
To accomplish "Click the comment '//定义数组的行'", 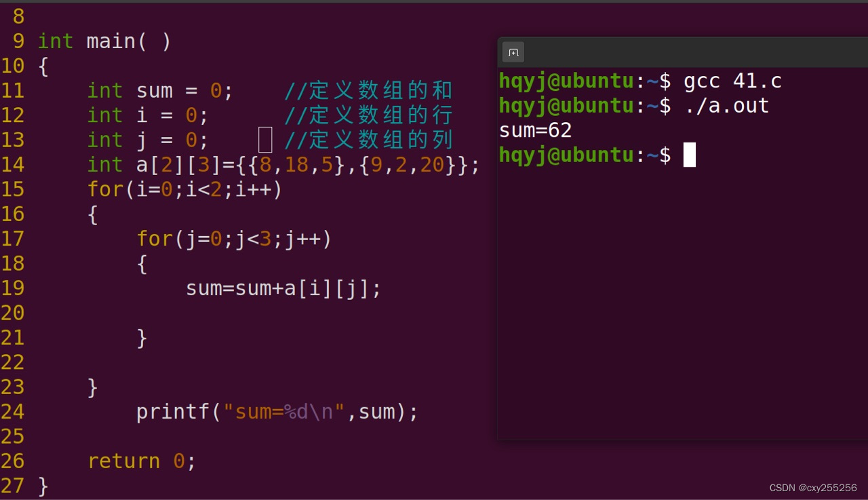I will pos(368,115).
